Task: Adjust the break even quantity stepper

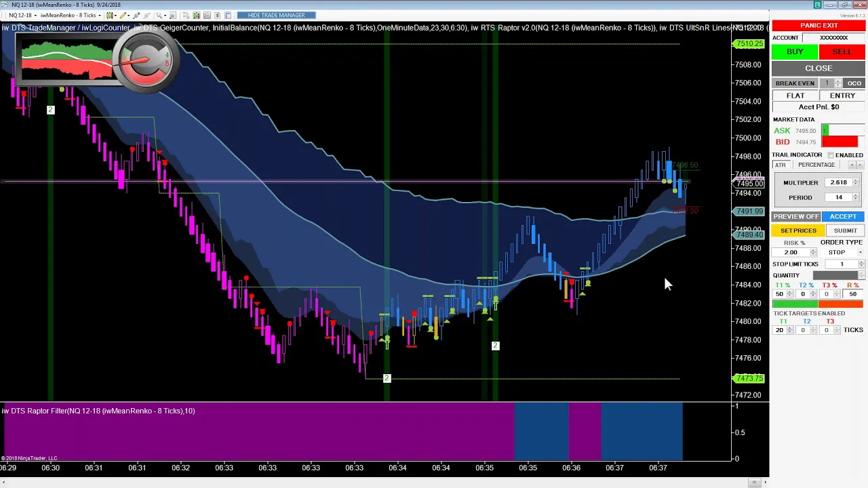Action: click(838, 83)
